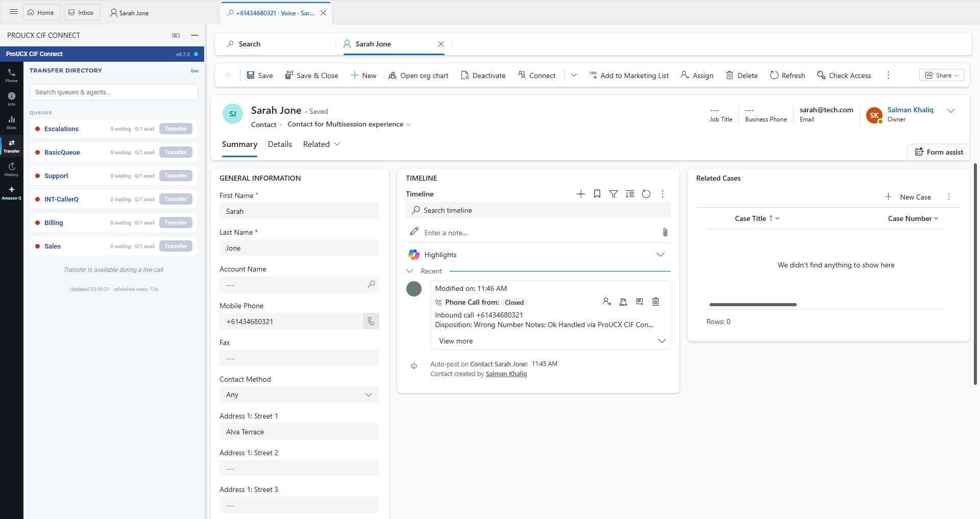
Task: Click Deactivate in command bar
Action: click(483, 75)
